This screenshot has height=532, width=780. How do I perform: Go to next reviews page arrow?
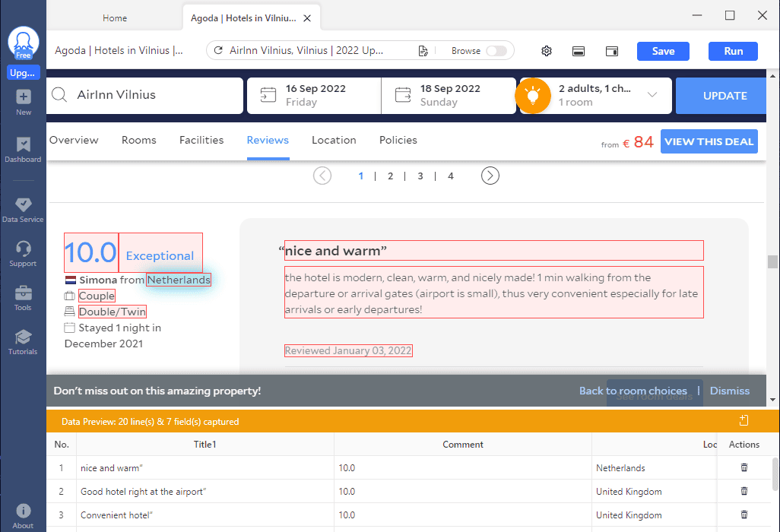click(x=490, y=176)
